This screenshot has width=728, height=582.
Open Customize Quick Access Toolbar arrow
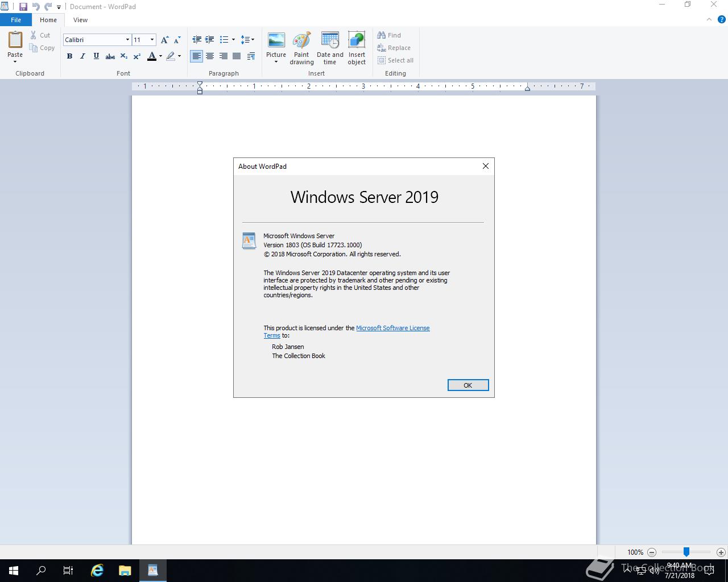click(x=59, y=7)
